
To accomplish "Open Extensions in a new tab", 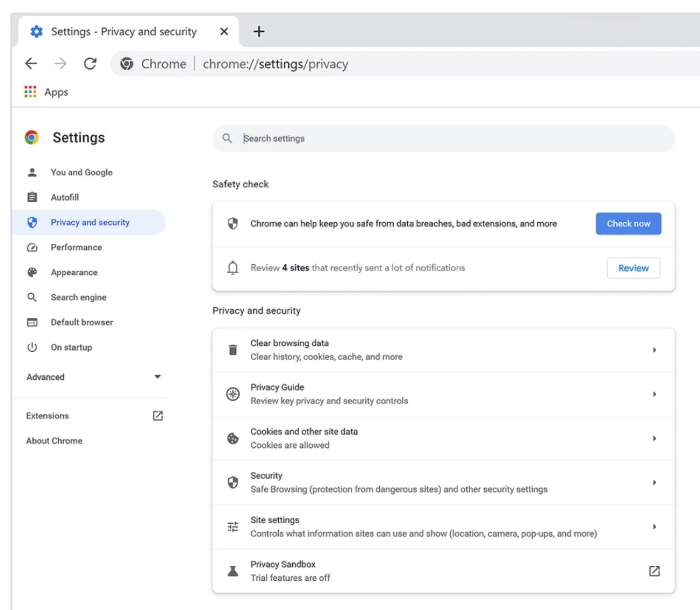I will (x=157, y=415).
